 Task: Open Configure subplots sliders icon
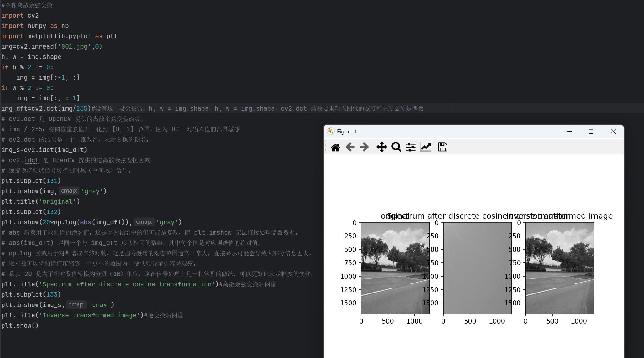[x=411, y=147]
